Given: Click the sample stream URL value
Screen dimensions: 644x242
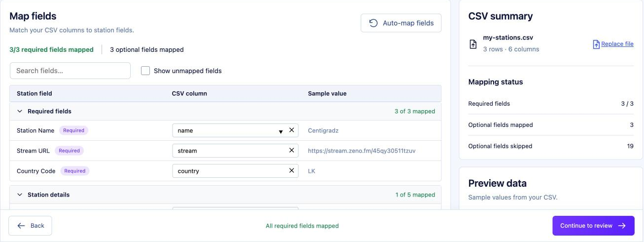Looking at the screenshot, I should [361, 151].
